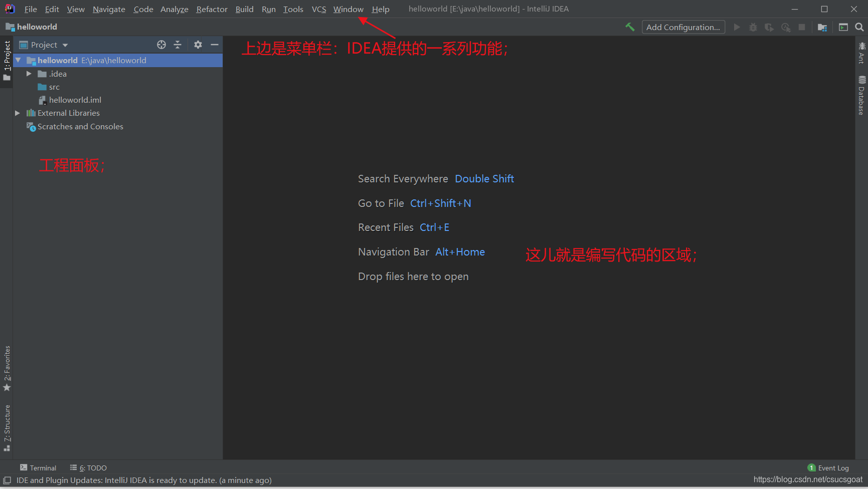Open the VCS menu

319,9
